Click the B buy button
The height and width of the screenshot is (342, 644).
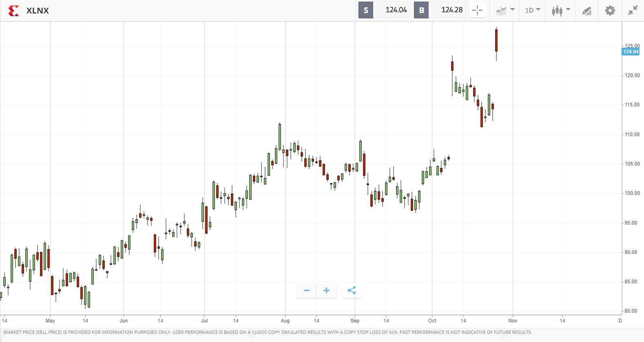tap(422, 10)
